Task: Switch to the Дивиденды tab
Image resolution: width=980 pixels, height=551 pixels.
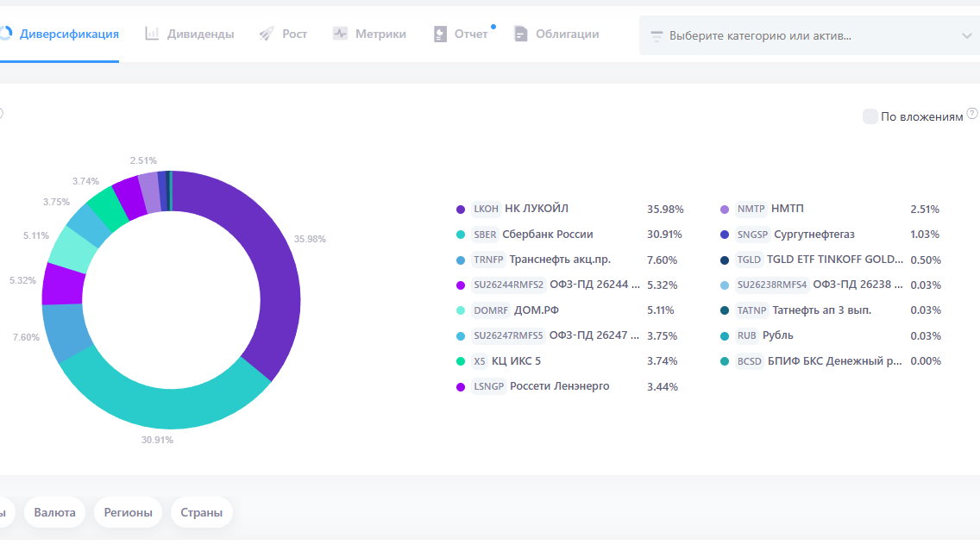Action: [190, 34]
